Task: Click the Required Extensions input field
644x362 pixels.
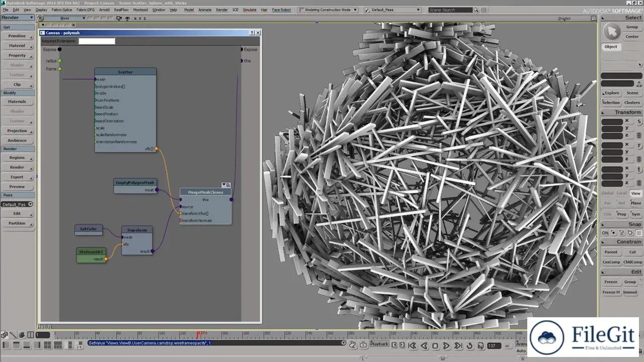Action: (97, 41)
